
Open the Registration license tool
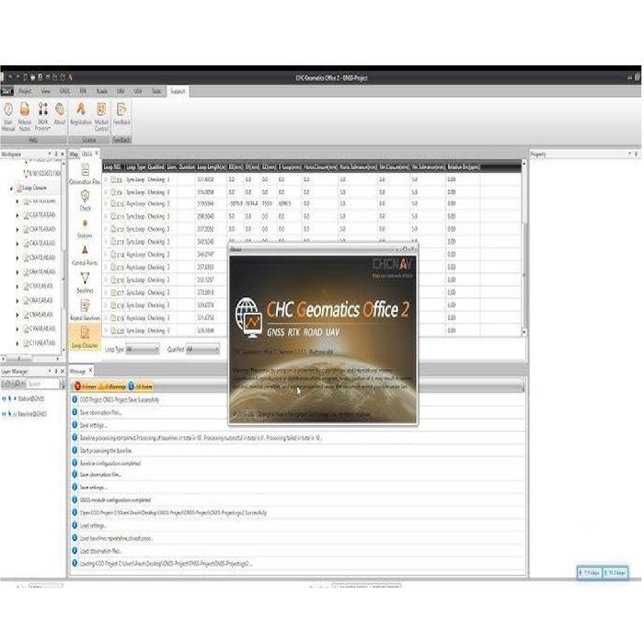coord(81,114)
